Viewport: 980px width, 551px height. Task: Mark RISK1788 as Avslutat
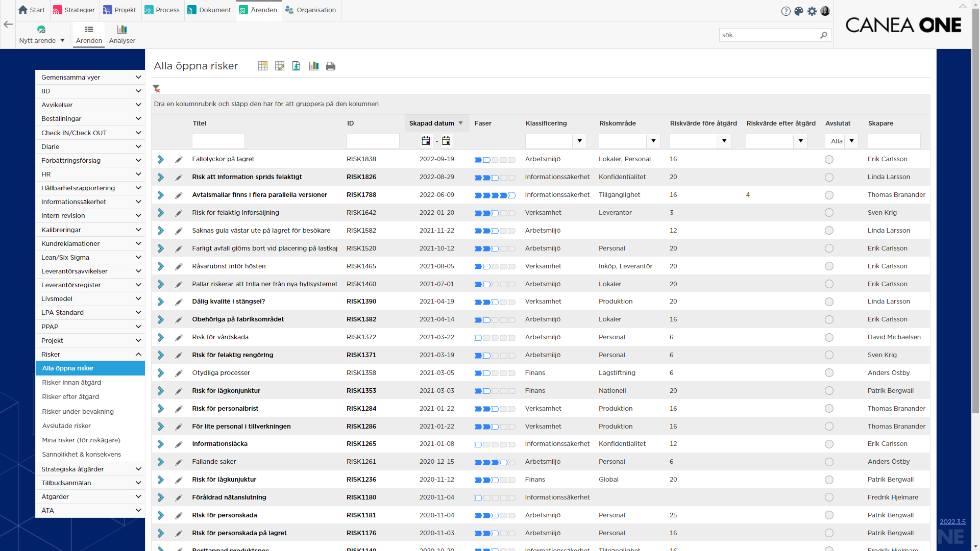point(829,195)
